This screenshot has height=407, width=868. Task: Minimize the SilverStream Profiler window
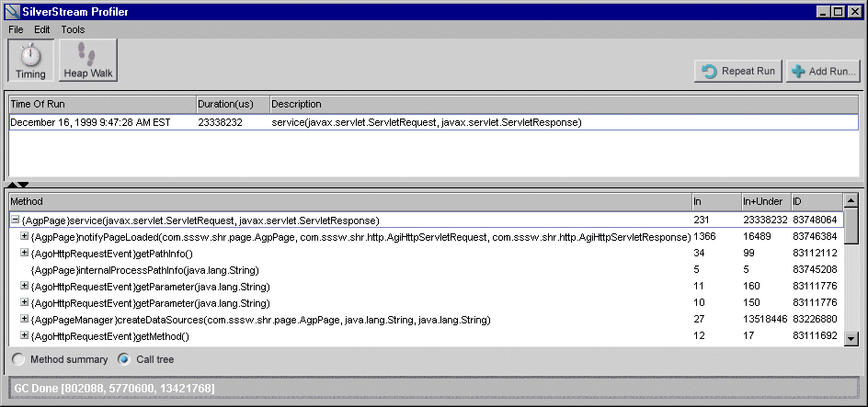pos(824,12)
